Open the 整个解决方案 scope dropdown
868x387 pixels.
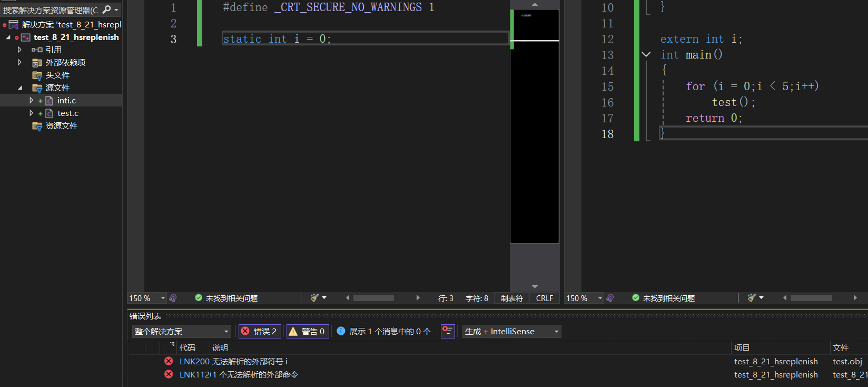pos(182,331)
